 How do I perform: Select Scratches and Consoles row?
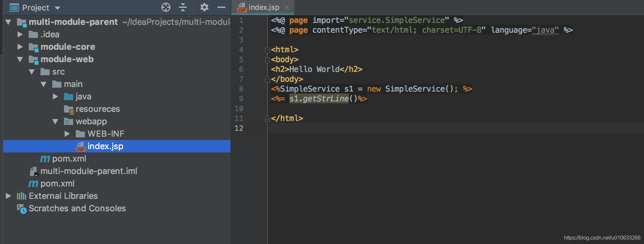pyautogui.click(x=117, y=208)
